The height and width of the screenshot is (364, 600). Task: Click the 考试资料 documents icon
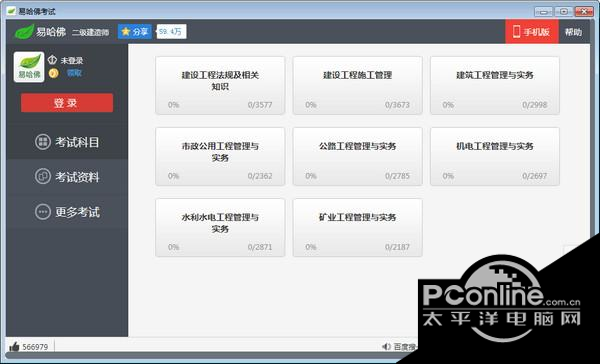coord(43,176)
